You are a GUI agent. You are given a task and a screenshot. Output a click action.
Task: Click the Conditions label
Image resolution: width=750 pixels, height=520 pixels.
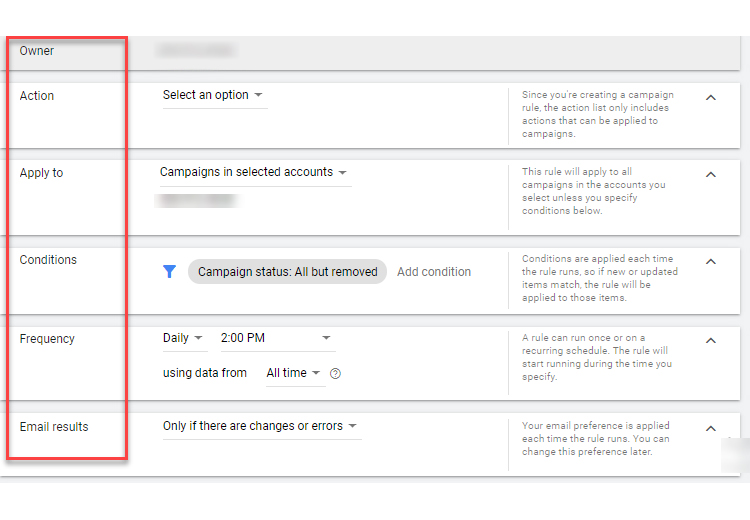click(x=48, y=260)
